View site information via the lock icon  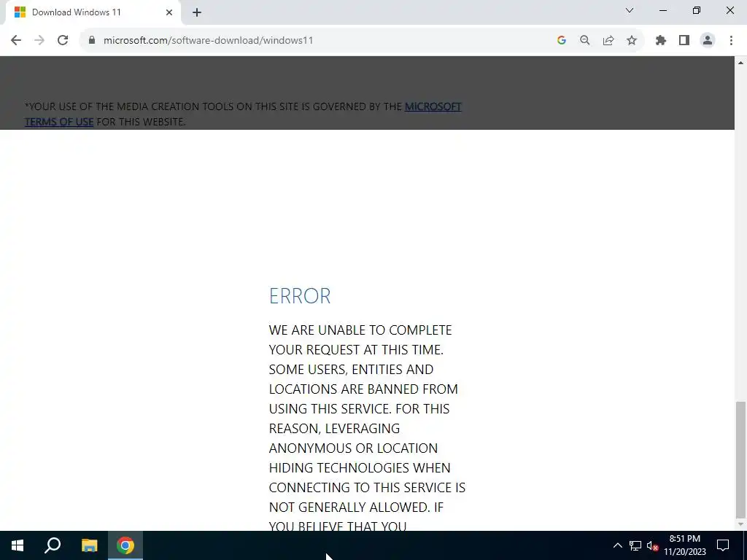click(x=92, y=41)
